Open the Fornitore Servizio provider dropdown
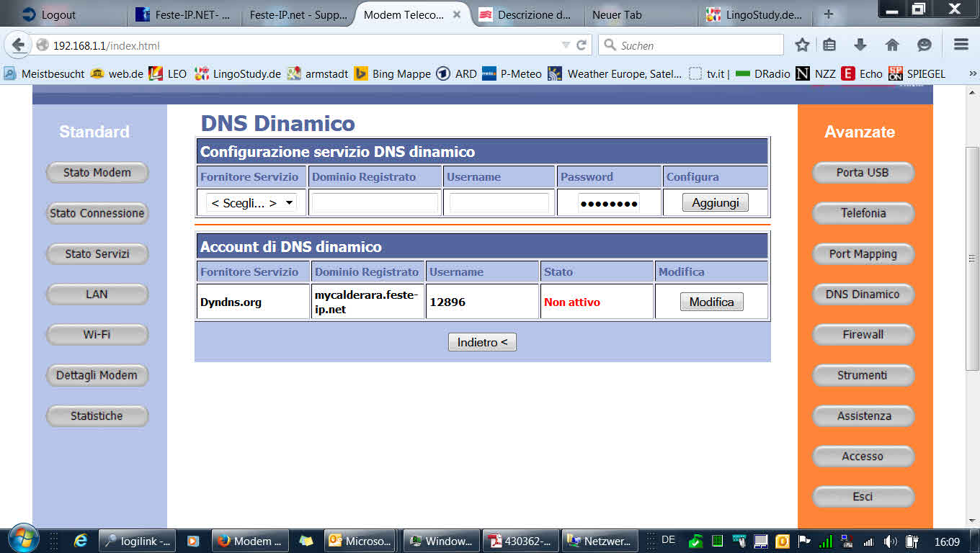This screenshot has width=980, height=553. pyautogui.click(x=251, y=202)
